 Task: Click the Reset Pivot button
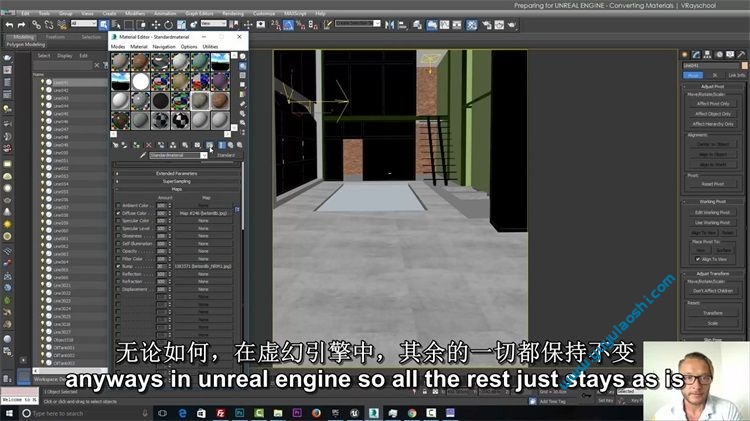(x=713, y=184)
